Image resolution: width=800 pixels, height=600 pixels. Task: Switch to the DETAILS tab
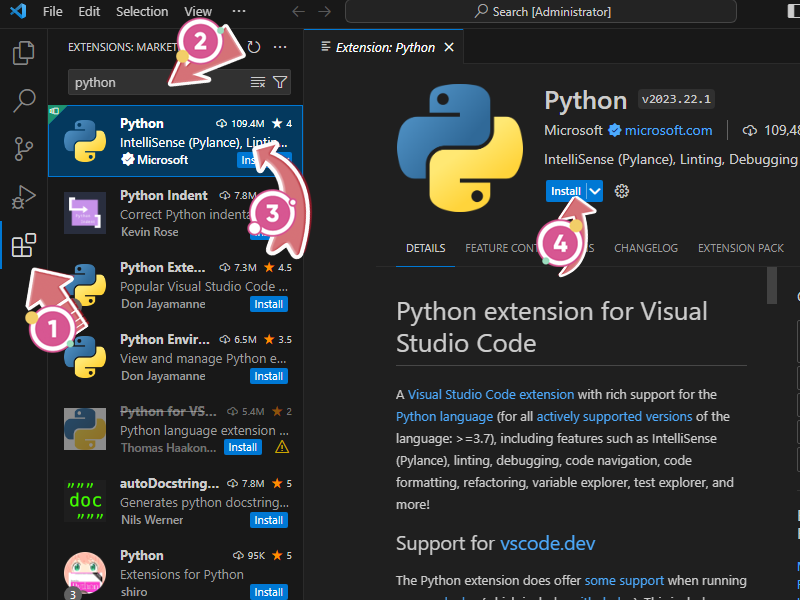(426, 248)
